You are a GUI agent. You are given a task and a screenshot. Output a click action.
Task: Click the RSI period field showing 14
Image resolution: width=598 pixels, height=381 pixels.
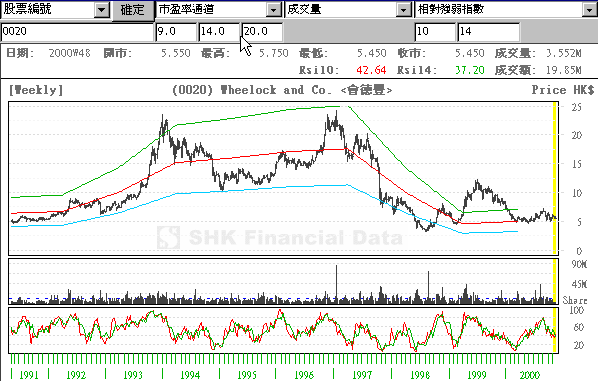[x=489, y=32]
